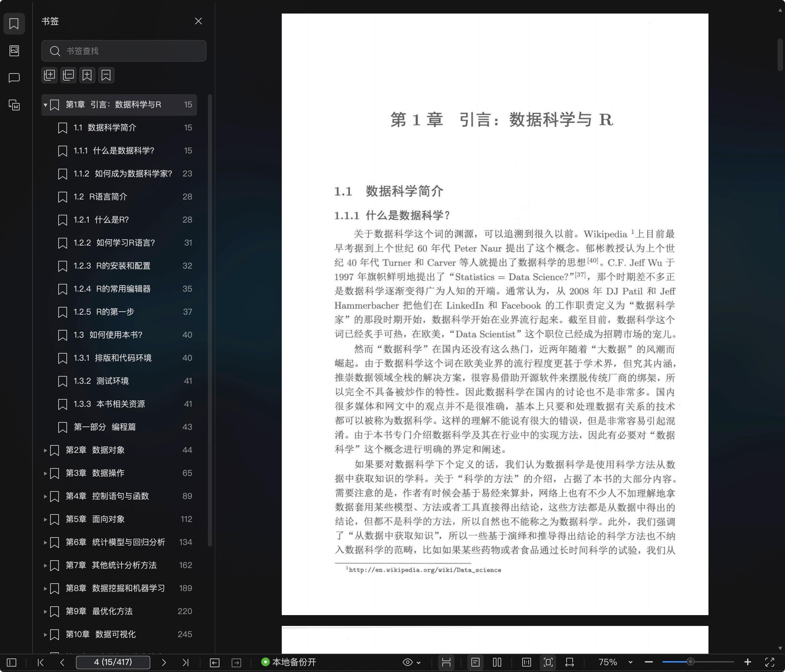Viewport: 785px width, 672px height.
Task: Close the 书签 bookmarks panel
Action: pyautogui.click(x=198, y=21)
